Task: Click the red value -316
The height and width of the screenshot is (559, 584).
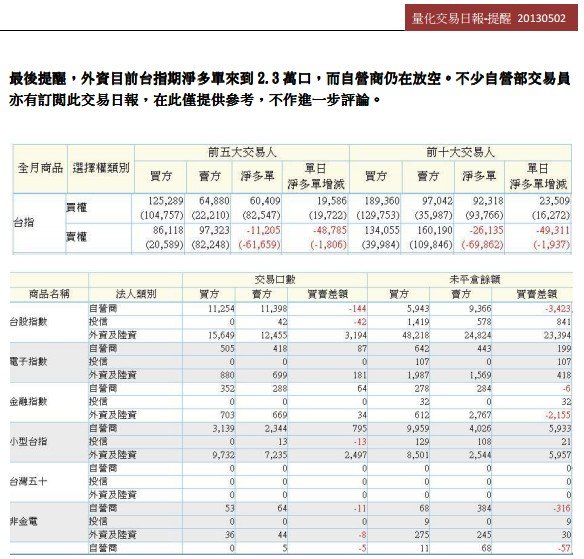Action: (x=562, y=508)
